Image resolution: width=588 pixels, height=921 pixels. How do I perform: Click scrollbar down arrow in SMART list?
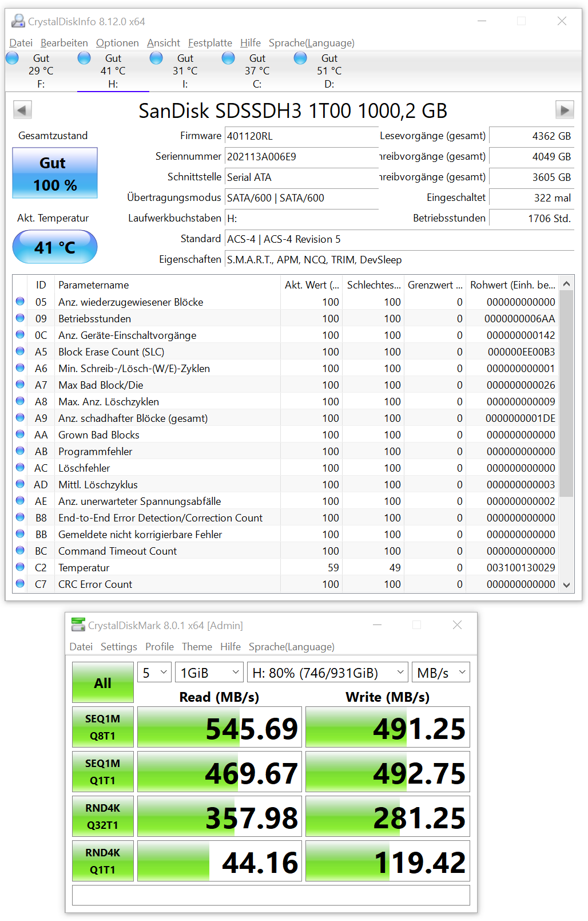(566, 584)
